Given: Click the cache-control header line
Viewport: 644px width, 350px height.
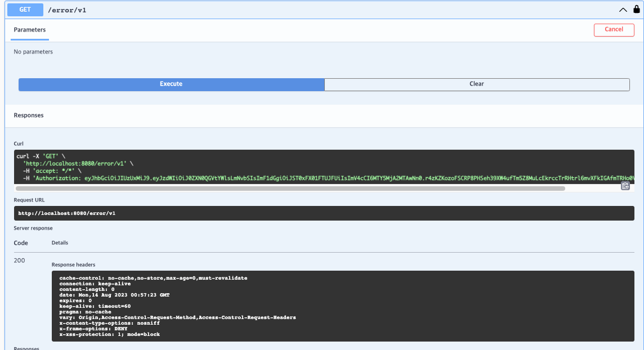Looking at the screenshot, I should tap(153, 278).
